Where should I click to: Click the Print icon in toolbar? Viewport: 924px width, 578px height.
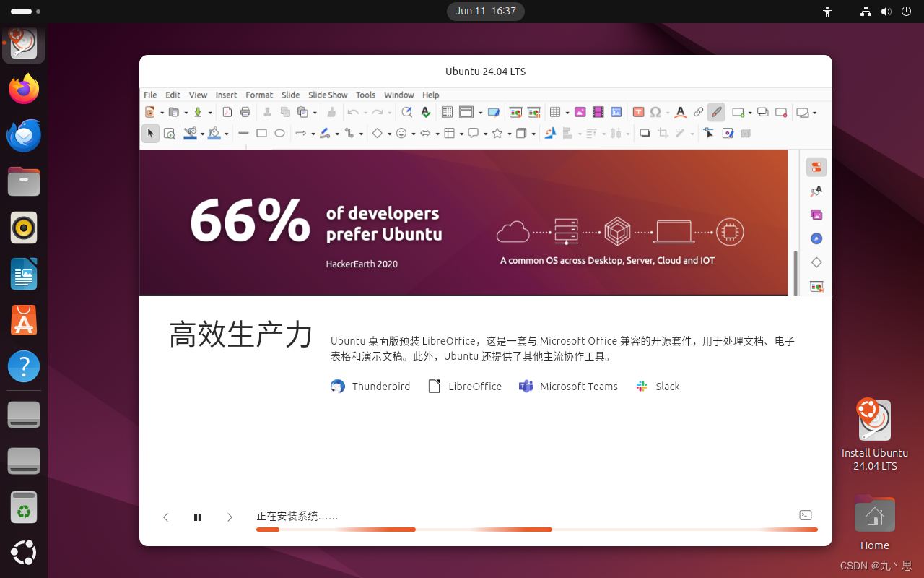(245, 112)
